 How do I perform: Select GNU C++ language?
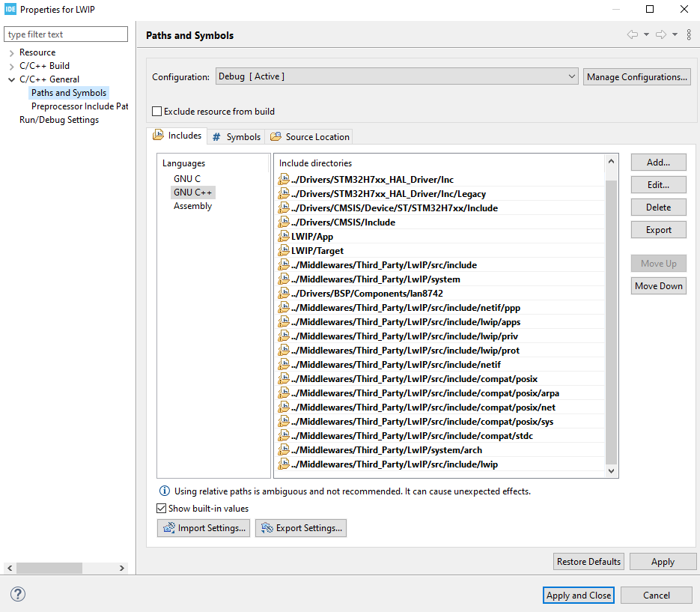pyautogui.click(x=193, y=192)
